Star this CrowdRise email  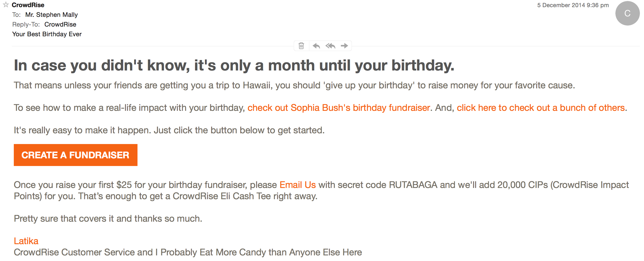pos(6,5)
